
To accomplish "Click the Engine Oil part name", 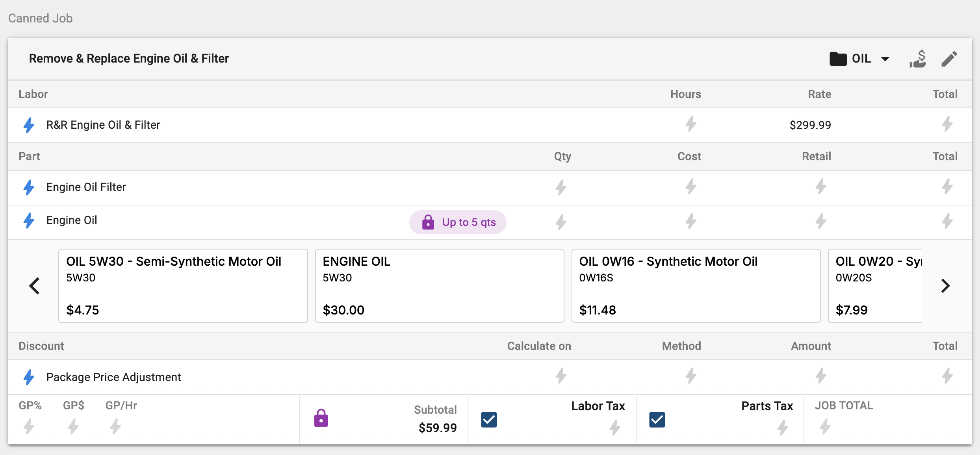I will [72, 220].
